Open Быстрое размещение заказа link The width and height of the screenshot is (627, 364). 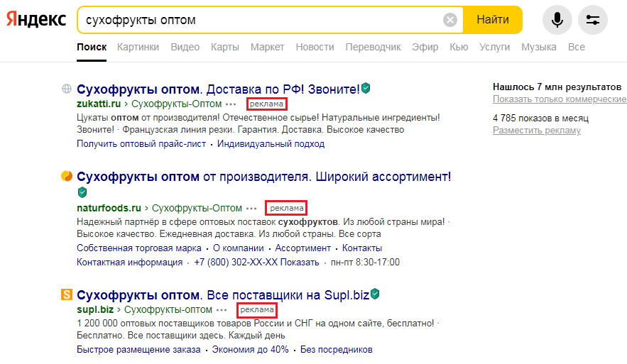(138, 350)
